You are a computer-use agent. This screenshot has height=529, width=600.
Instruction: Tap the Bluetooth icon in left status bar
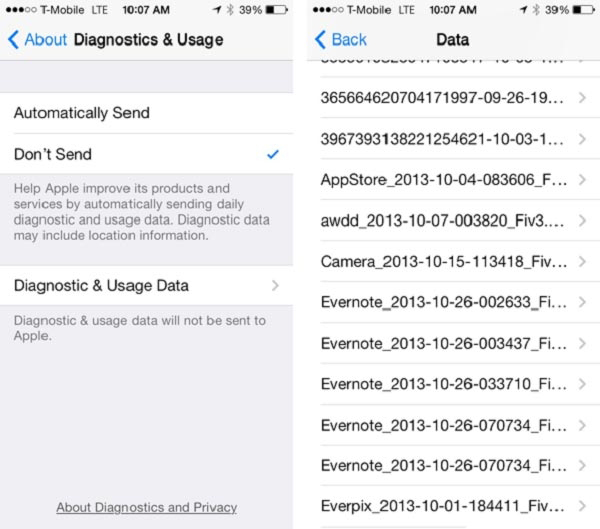(x=230, y=10)
